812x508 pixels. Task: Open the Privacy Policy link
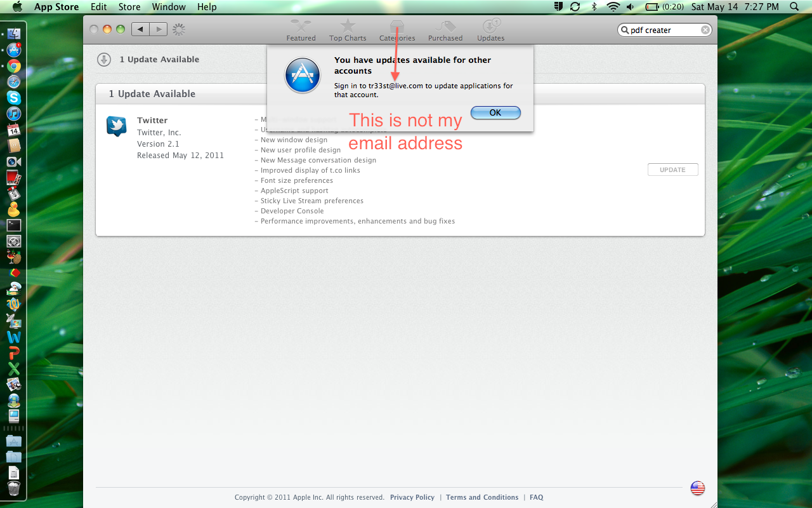412,497
